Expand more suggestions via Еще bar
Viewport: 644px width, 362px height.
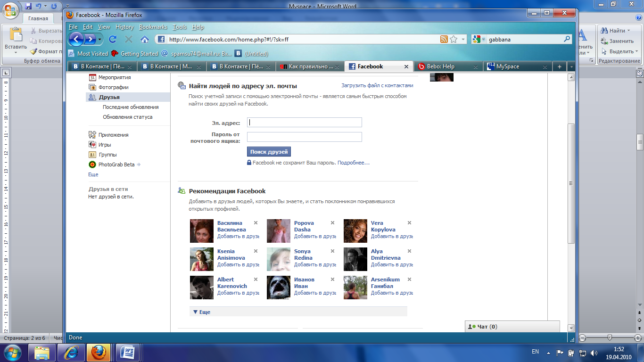298,312
